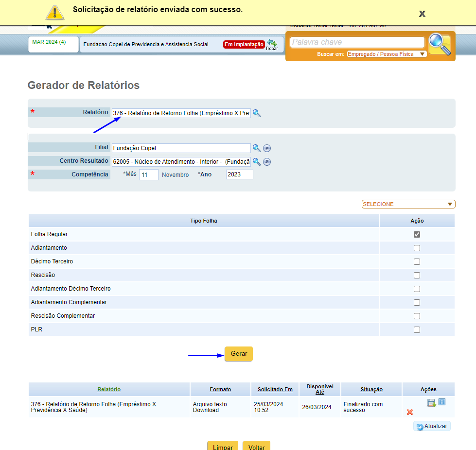Check the Adiantamento Complementar checkbox

coord(417,303)
